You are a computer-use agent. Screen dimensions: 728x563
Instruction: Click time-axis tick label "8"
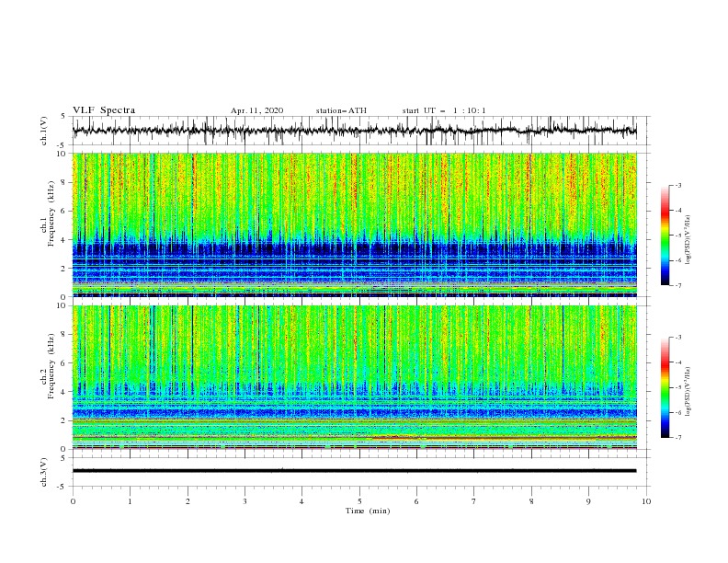pyautogui.click(x=531, y=501)
